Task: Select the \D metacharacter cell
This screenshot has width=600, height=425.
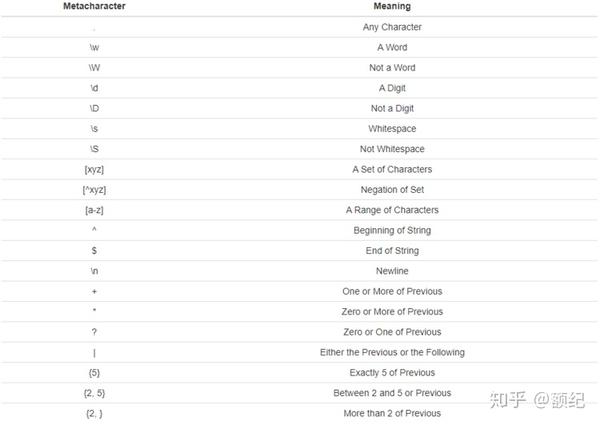Action: 93,108
